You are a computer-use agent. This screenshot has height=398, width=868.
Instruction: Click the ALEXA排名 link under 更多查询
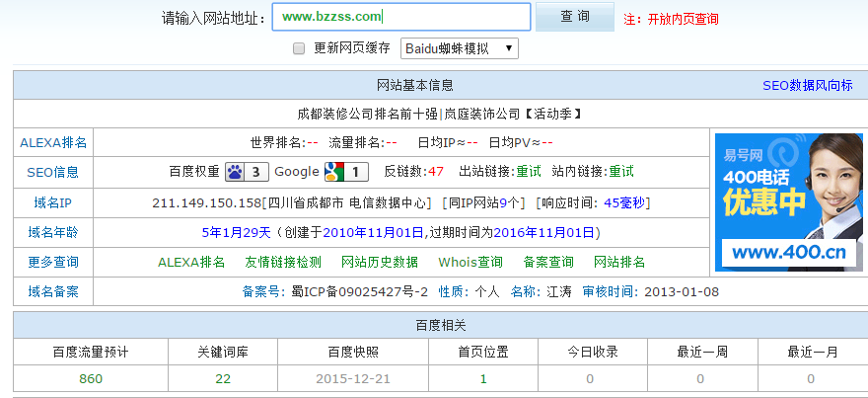point(191,262)
